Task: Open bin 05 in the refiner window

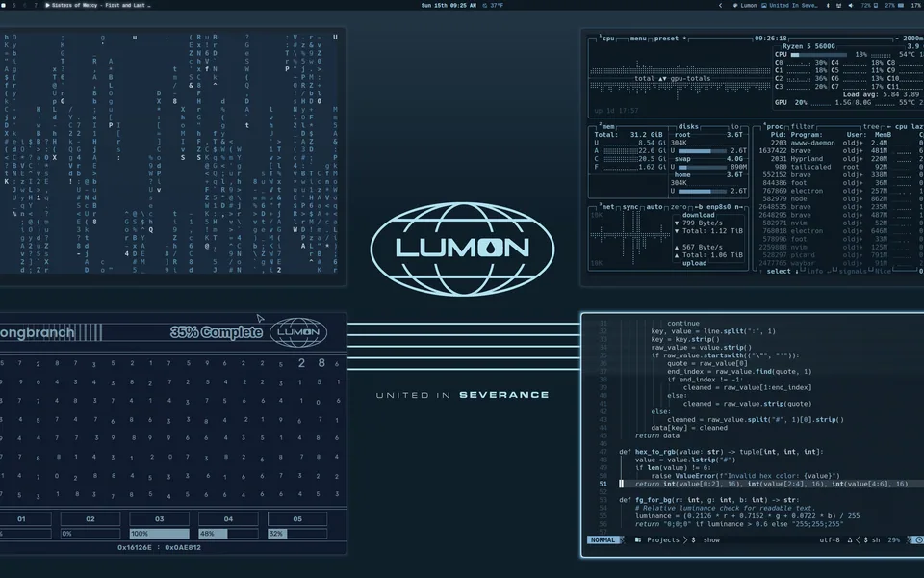Action: [x=297, y=519]
